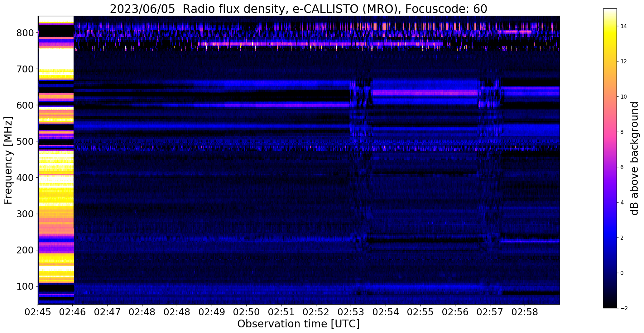This screenshot has width=644, height=333.
Task: Click the 500 frequency tick label
Action: (25, 141)
